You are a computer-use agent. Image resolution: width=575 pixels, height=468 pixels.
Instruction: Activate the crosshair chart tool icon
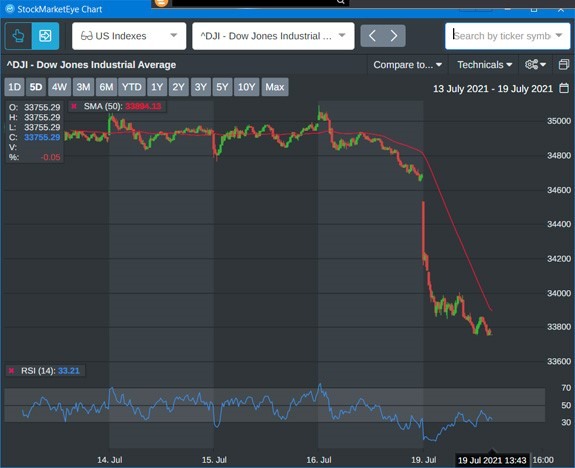[45, 36]
